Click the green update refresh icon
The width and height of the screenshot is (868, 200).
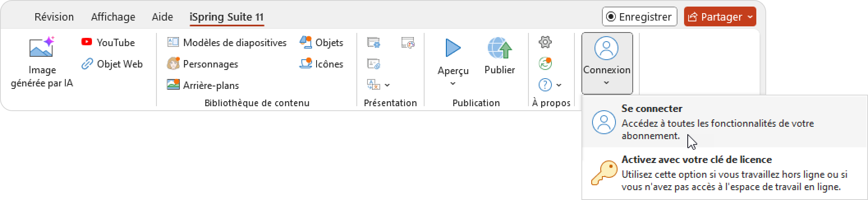[x=545, y=63]
